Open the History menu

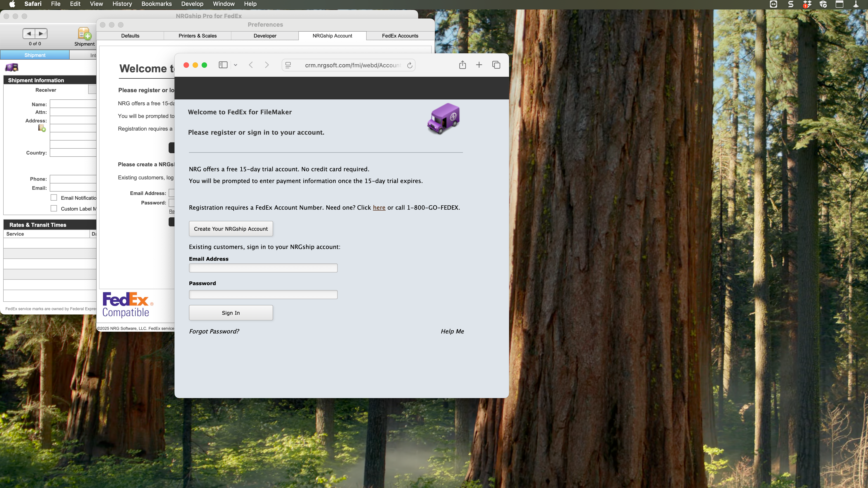[122, 4]
